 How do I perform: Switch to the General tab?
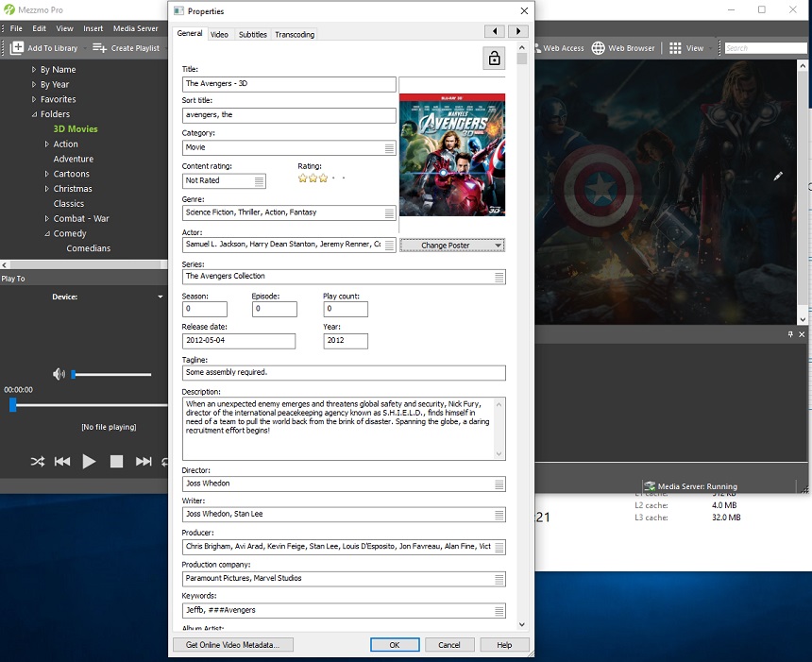190,33
